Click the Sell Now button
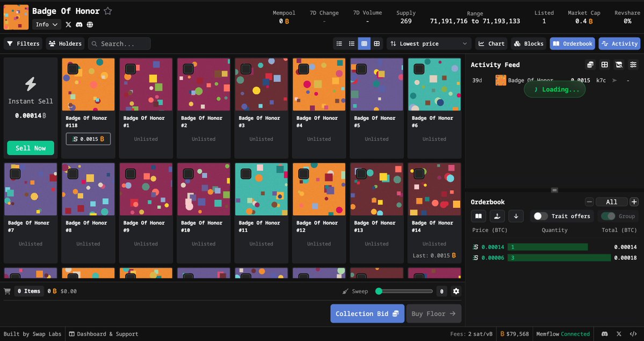The width and height of the screenshot is (644, 341). [31, 148]
